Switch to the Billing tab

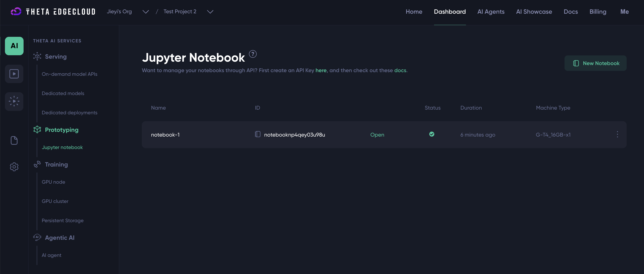(x=598, y=12)
